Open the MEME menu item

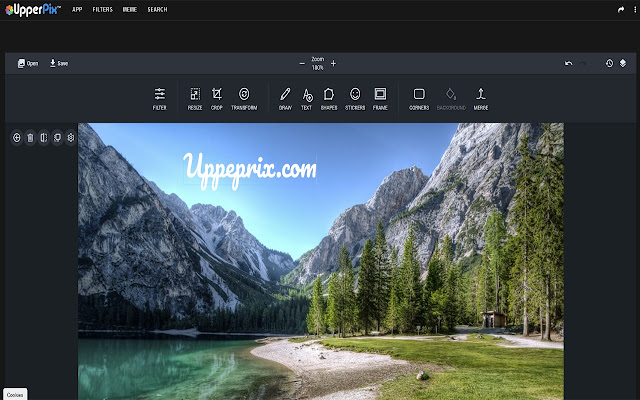click(x=130, y=9)
